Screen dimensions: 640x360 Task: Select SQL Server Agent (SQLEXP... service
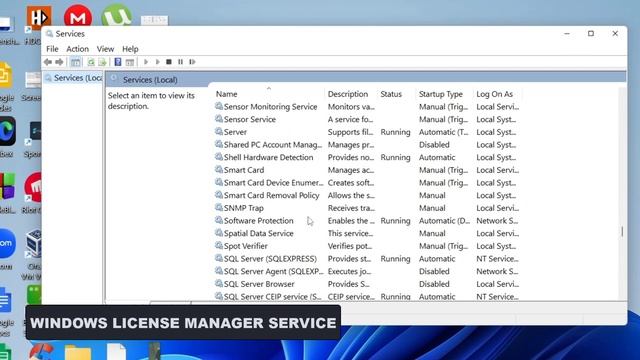click(273, 271)
